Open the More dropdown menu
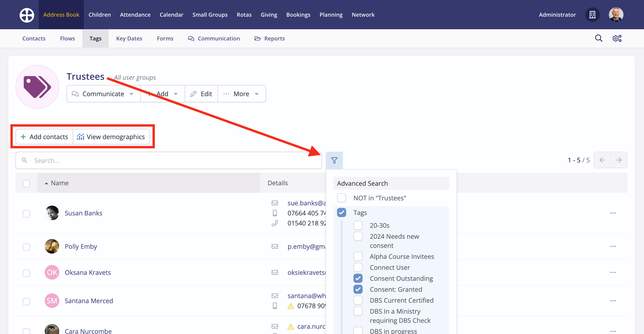The width and height of the screenshot is (644, 334). (x=241, y=94)
